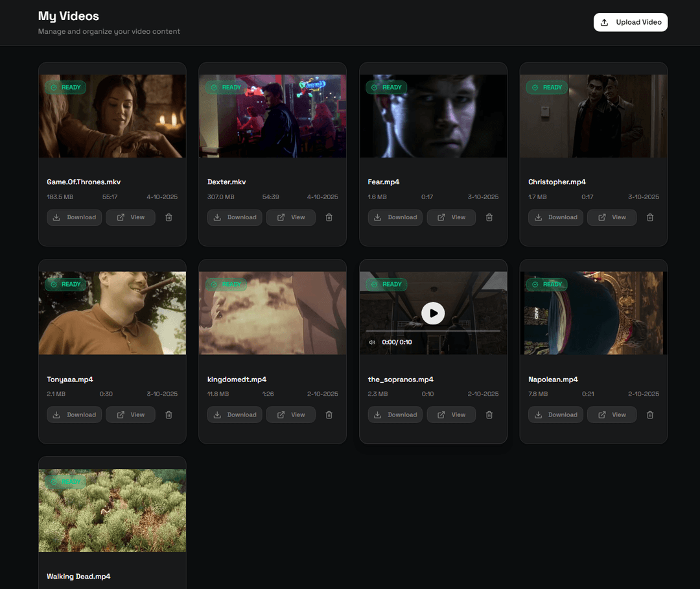View the Dexter.mkv video

pos(290,217)
